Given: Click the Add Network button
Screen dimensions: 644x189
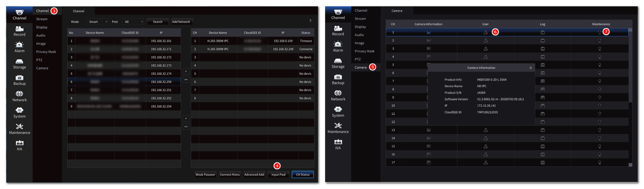Looking at the screenshot, I should [181, 22].
